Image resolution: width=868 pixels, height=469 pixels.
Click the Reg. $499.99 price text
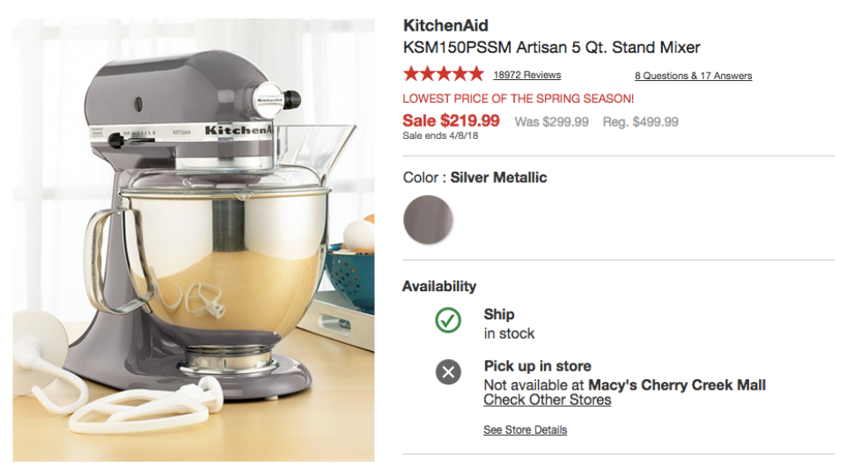coord(640,122)
